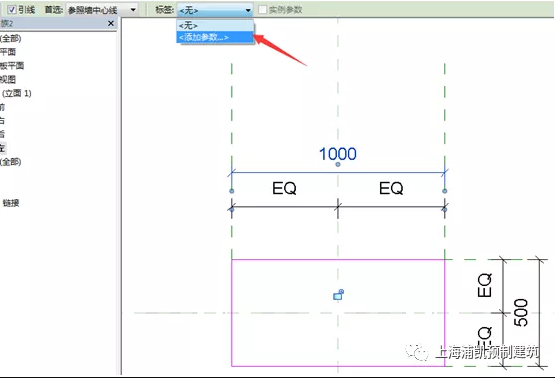The width and height of the screenshot is (555, 378).
Task: Click the pin lock icon inside rectangle
Action: click(x=338, y=294)
